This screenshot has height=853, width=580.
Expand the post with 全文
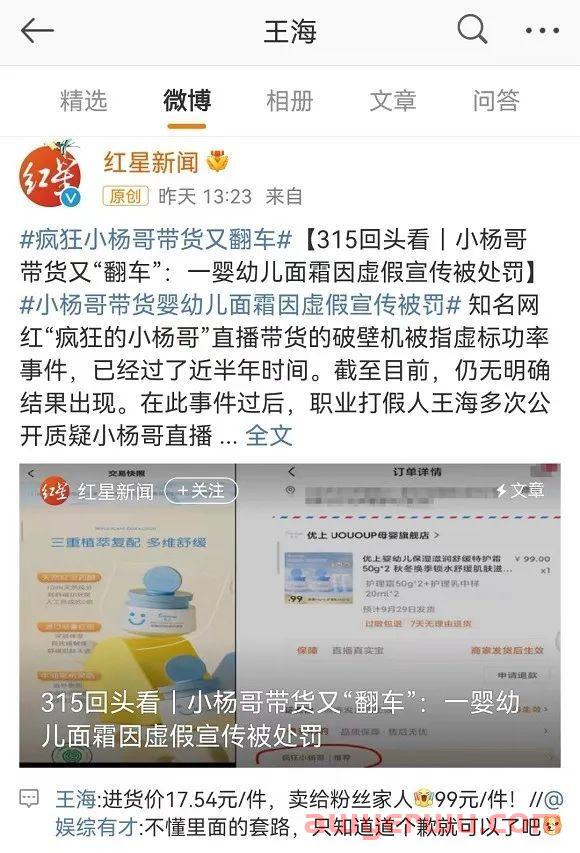click(x=269, y=436)
